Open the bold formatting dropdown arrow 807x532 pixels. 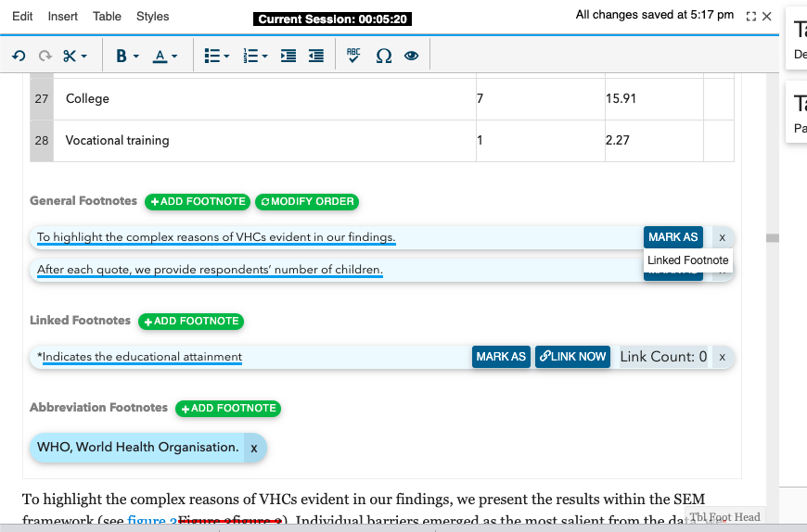point(136,56)
